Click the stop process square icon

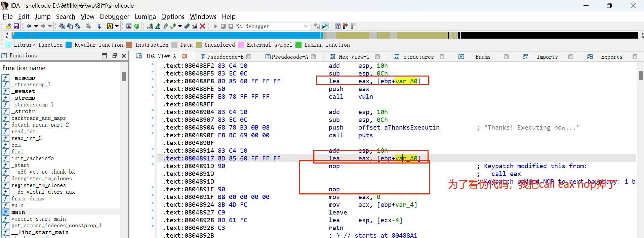point(231,26)
